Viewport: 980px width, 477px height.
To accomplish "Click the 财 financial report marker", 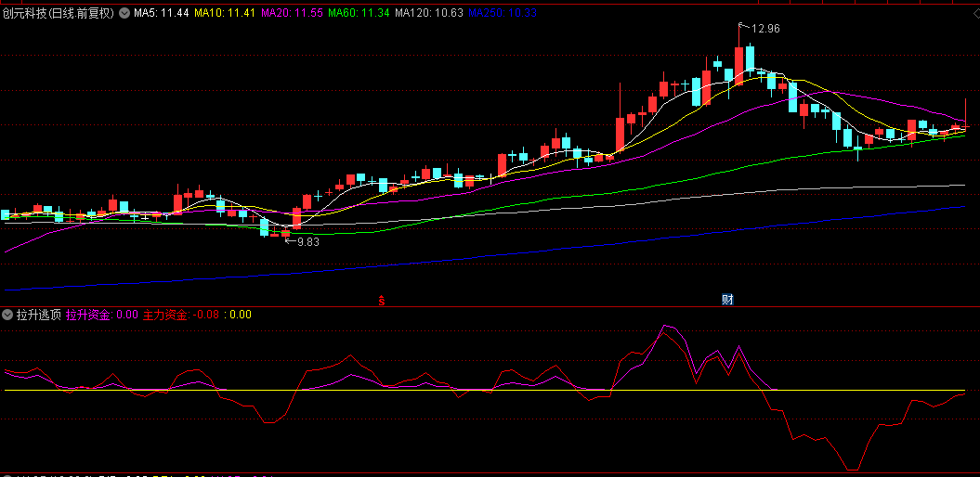I will pyautogui.click(x=727, y=300).
